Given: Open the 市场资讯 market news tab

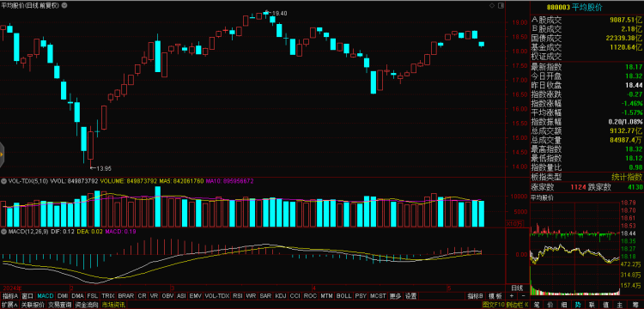Looking at the screenshot, I should tap(113, 305).
